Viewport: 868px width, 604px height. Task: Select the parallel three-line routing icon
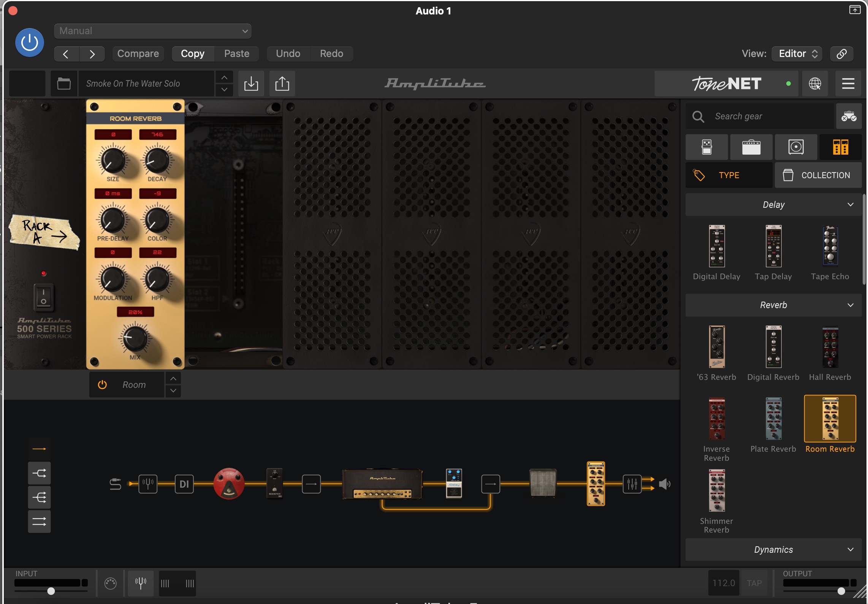pos(39,522)
